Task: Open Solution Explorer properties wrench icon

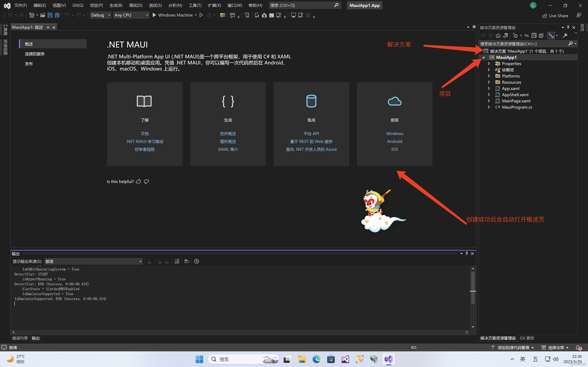Action: (x=565, y=35)
